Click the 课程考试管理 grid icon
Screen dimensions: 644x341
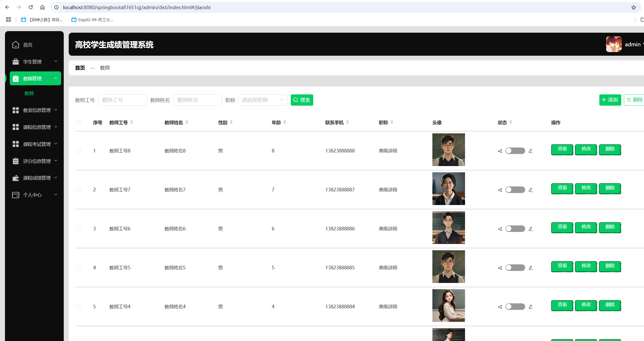pyautogui.click(x=16, y=144)
